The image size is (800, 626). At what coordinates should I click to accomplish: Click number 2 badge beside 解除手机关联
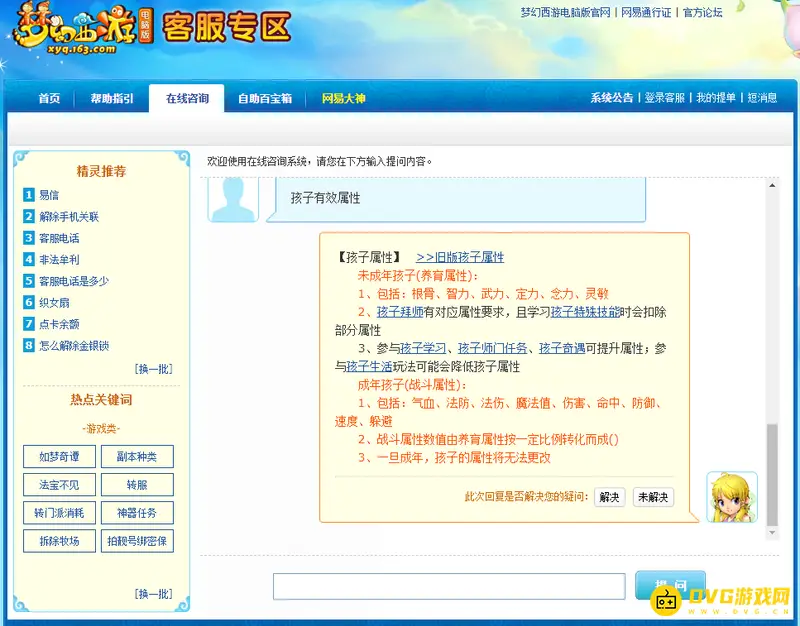pyautogui.click(x=29, y=216)
